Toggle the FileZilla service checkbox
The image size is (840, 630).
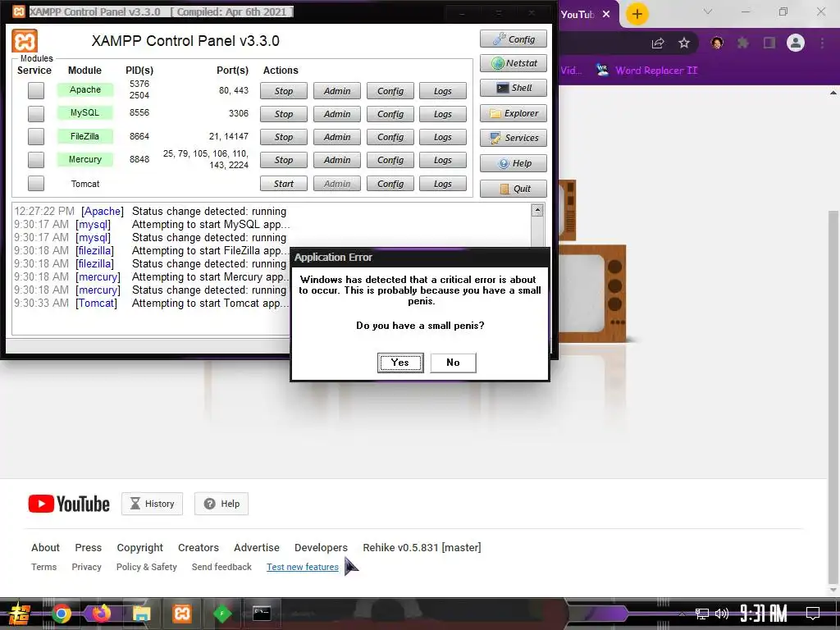[36, 137]
